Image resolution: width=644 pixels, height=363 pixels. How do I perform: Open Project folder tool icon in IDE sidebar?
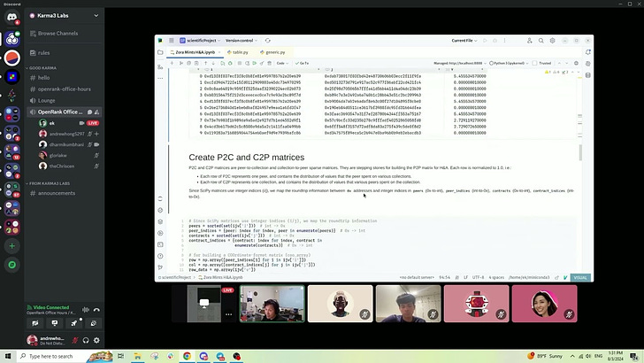160,52
